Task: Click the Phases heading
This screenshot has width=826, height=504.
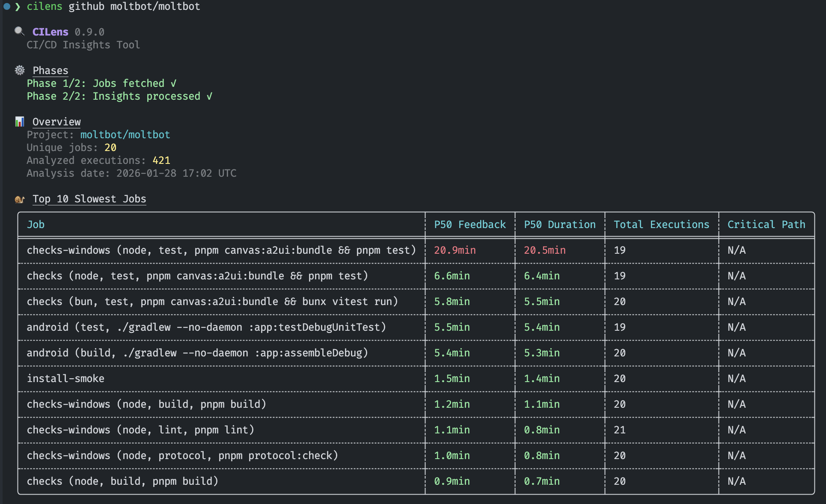Action: click(51, 71)
